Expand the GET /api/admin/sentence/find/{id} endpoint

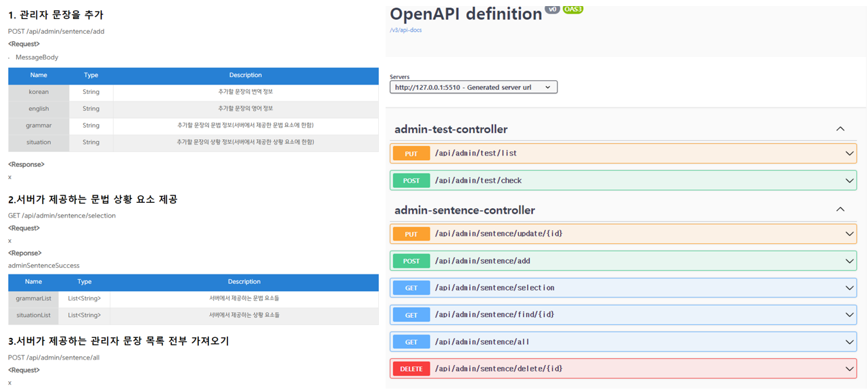tap(849, 314)
